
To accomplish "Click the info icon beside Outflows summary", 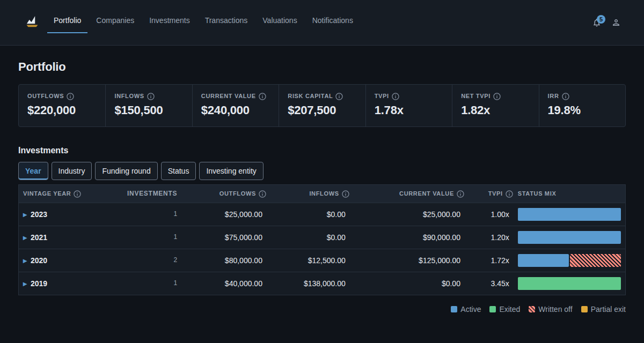I will pos(70,96).
